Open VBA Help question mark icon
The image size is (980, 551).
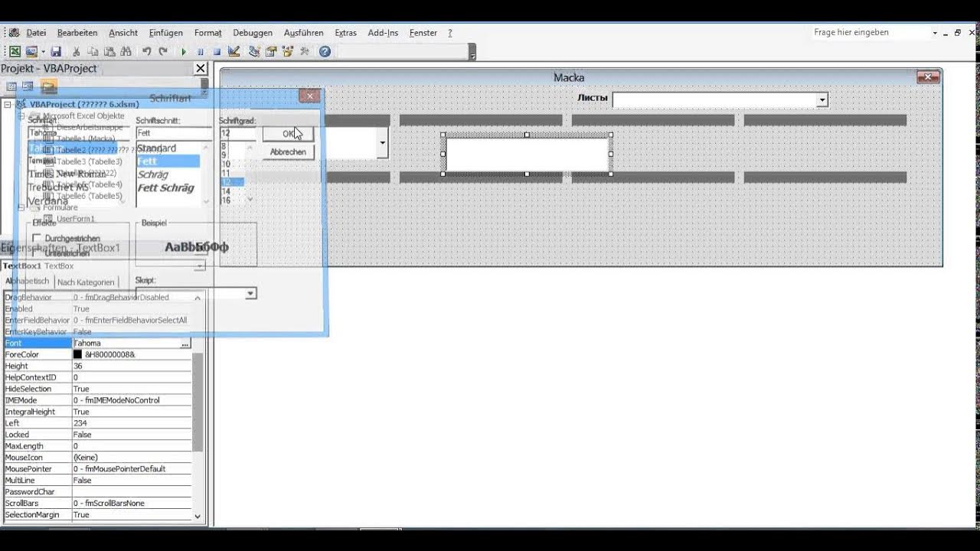point(325,51)
